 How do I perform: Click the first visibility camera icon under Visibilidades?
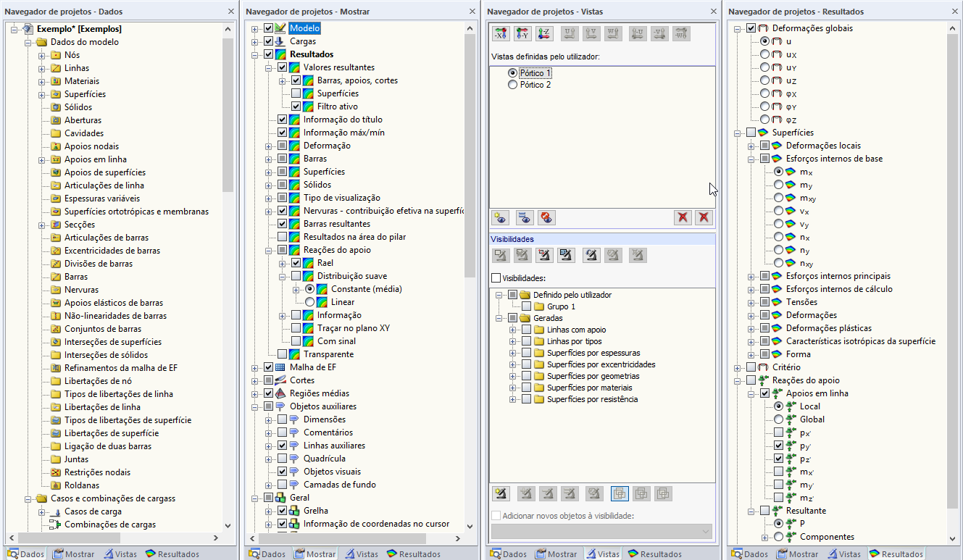(x=501, y=255)
